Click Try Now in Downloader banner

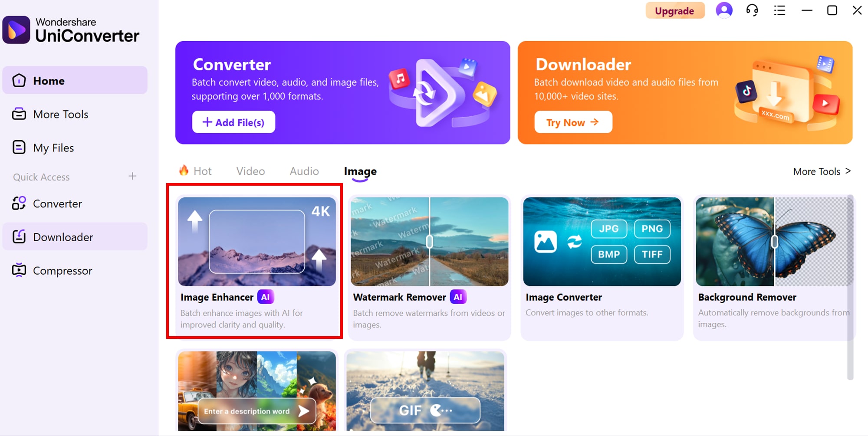tap(573, 122)
